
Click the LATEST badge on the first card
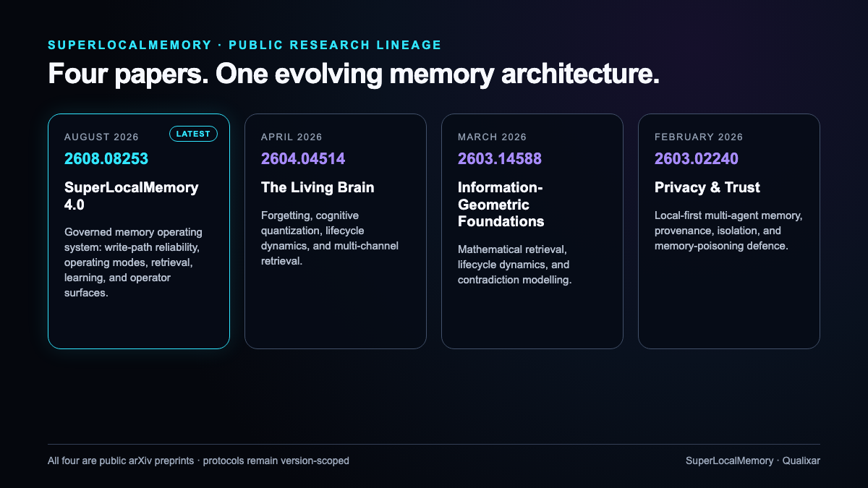click(193, 134)
